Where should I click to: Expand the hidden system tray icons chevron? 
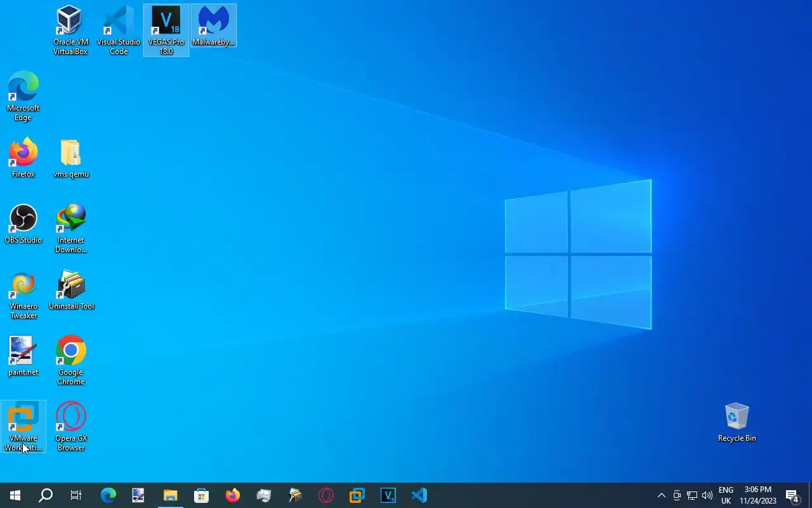pos(661,495)
